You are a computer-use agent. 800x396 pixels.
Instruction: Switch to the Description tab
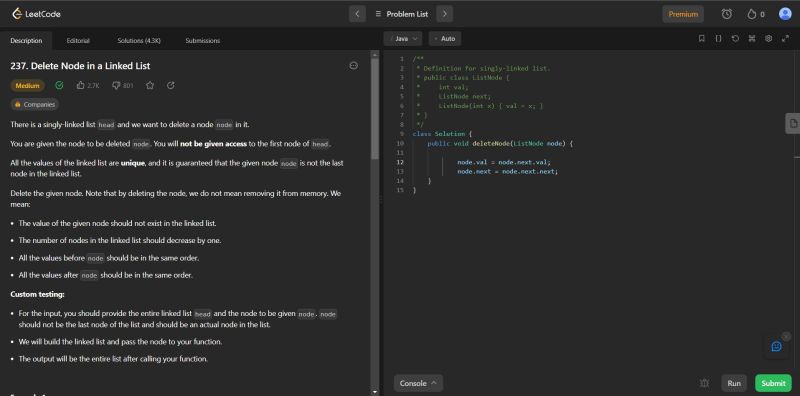point(26,40)
